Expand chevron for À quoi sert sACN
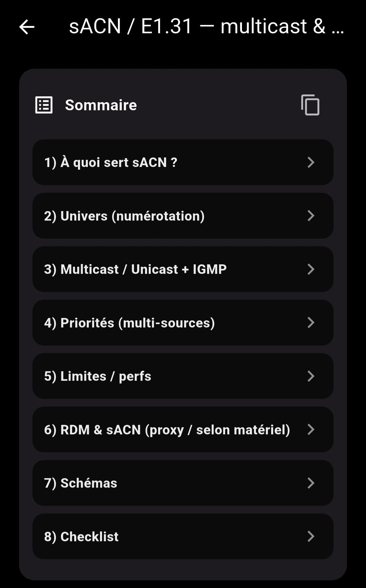Image resolution: width=366 pixels, height=588 pixels. tap(311, 162)
